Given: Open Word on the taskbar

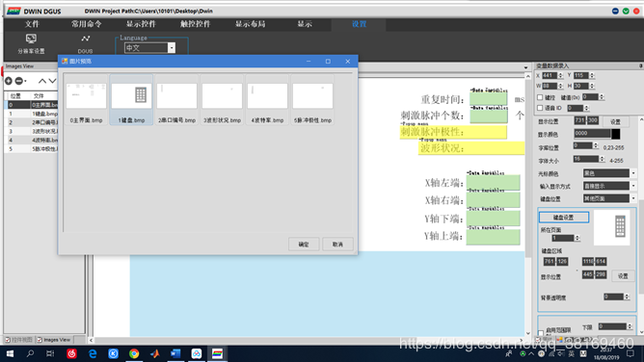Looking at the screenshot, I should pos(175,353).
